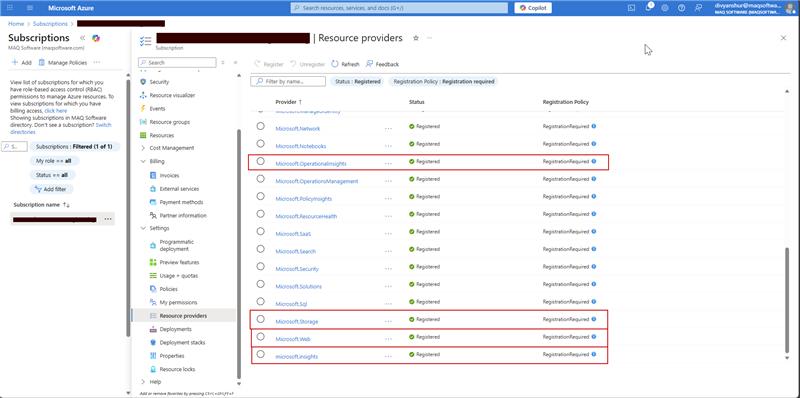Click the Refresh button in toolbar
This screenshot has width=800, height=398.
[345, 64]
